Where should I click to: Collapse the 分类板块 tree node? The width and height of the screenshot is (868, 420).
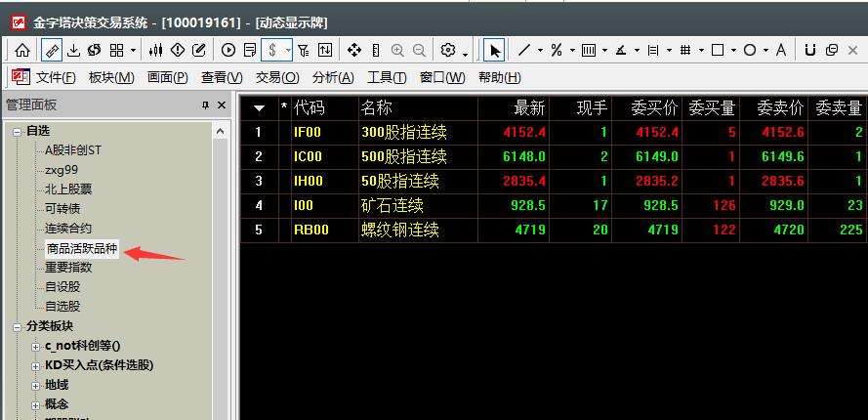click(x=18, y=327)
